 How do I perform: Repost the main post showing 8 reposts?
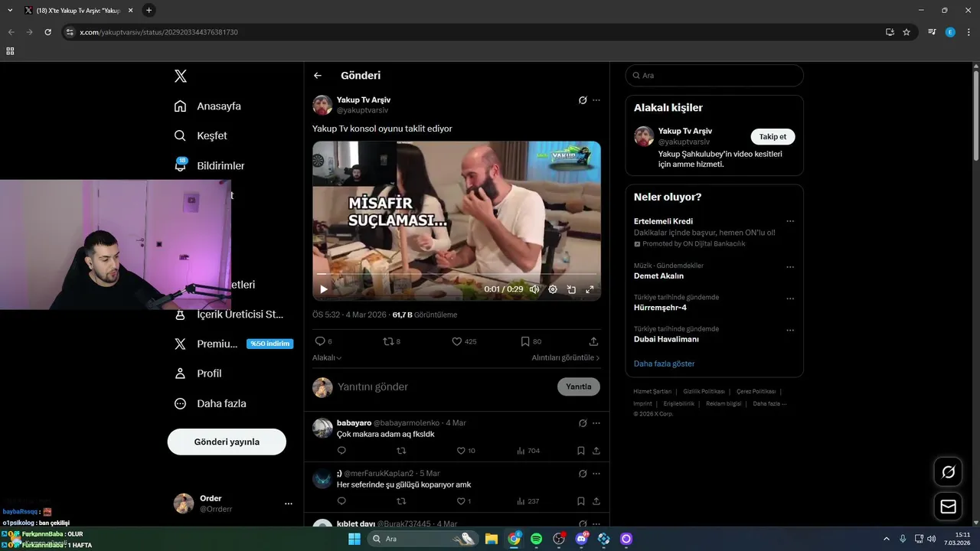pyautogui.click(x=388, y=341)
